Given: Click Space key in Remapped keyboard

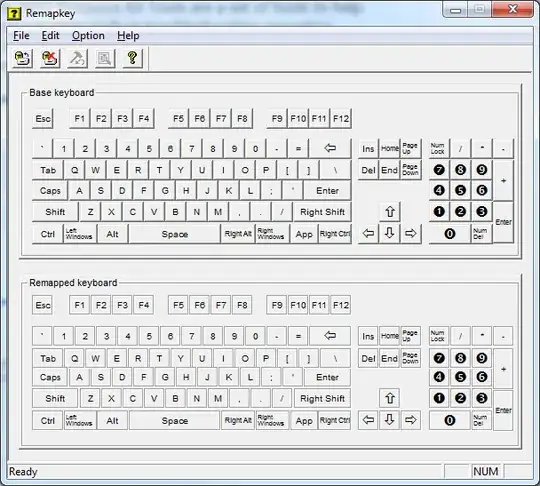Looking at the screenshot, I should pyautogui.click(x=175, y=421).
